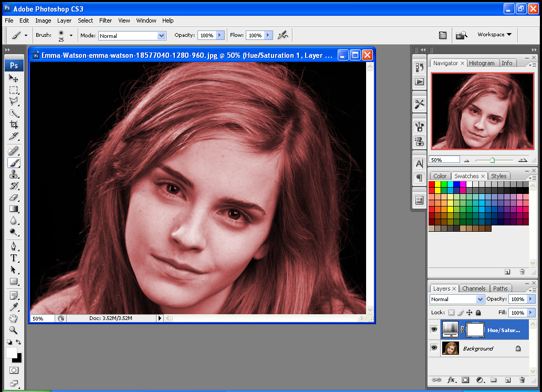Toggle lock all
Screen dimensions: 542x392
(x=478, y=313)
